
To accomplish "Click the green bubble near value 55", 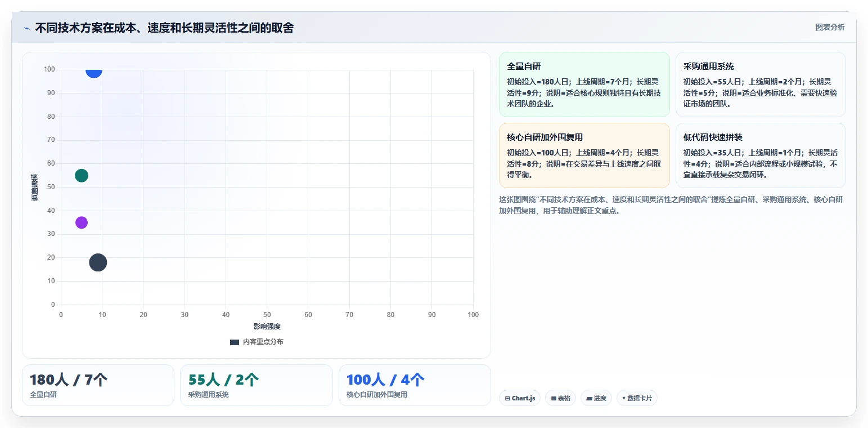I will 82,176.
